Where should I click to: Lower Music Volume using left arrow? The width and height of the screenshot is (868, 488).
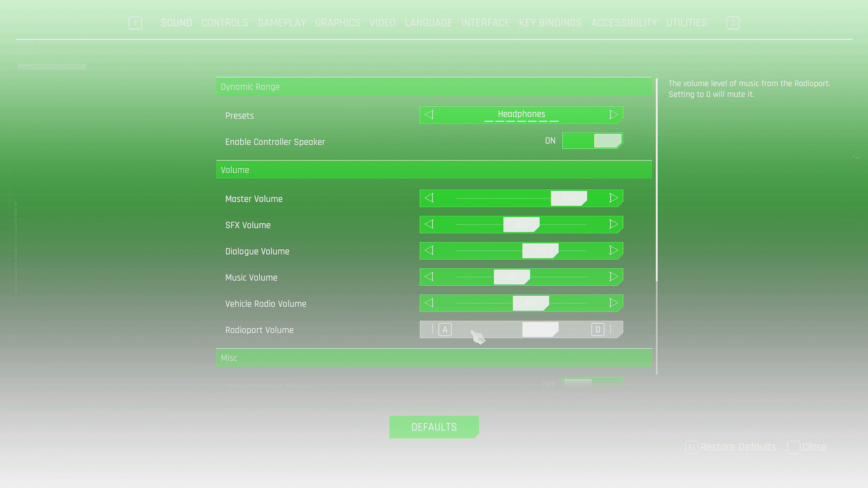pos(429,277)
